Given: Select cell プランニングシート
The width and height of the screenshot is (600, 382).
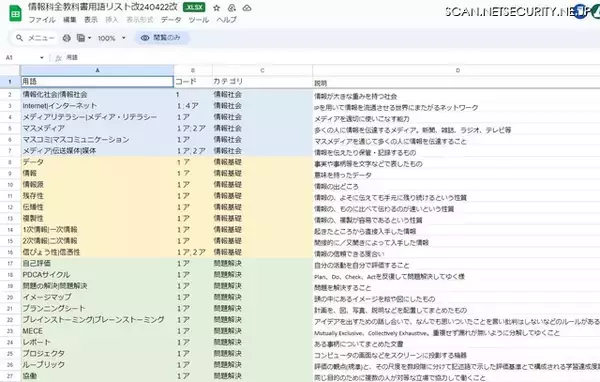Looking at the screenshot, I should [x=97, y=308].
